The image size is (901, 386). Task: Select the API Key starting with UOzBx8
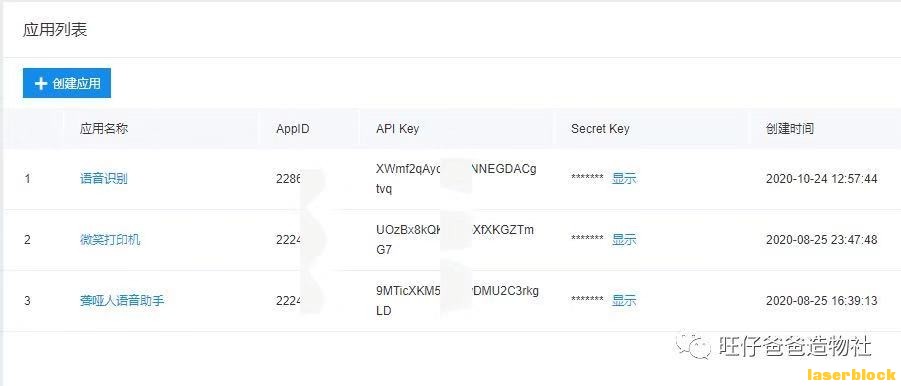455,240
